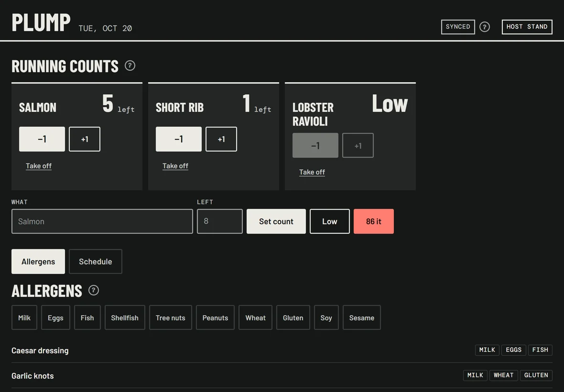The height and width of the screenshot is (392, 564).
Task: Switch to the Schedule tab
Action: [x=95, y=261]
